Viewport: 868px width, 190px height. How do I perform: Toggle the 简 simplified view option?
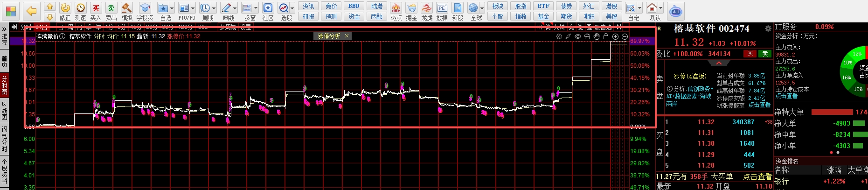[548, 27]
